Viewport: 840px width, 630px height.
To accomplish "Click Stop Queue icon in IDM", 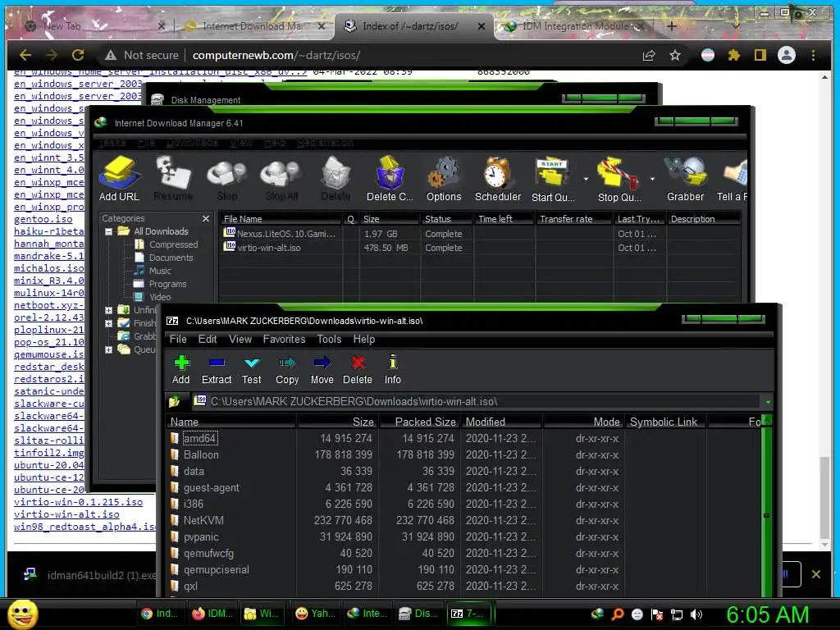I will click(619, 179).
